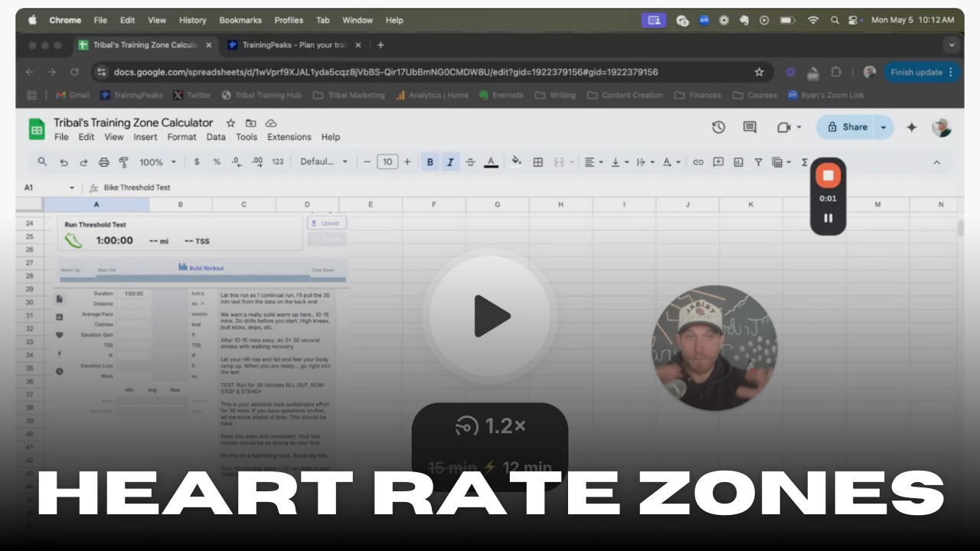Viewport: 980px width, 551px height.
Task: View cloud save status icon
Action: 270,122
